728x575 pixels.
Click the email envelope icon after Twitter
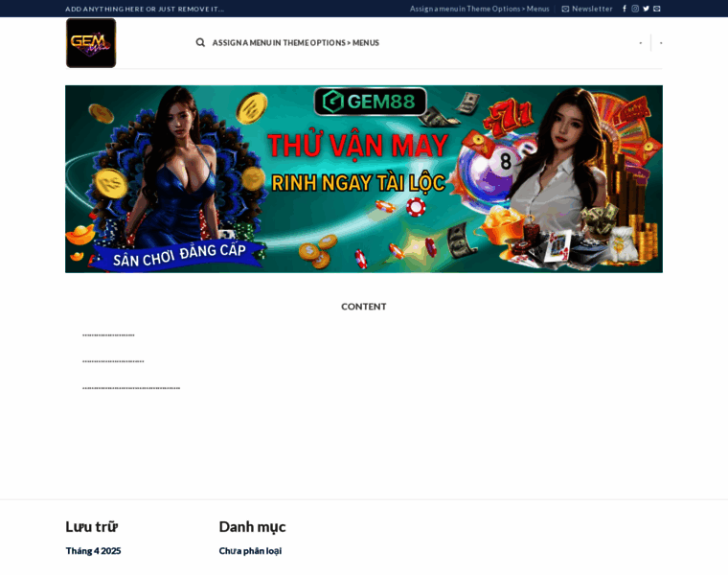pyautogui.click(x=657, y=9)
